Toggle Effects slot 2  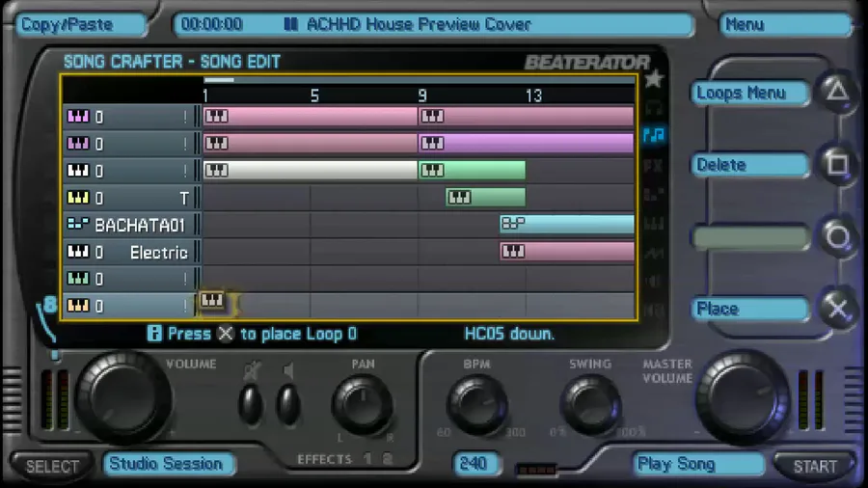click(388, 459)
